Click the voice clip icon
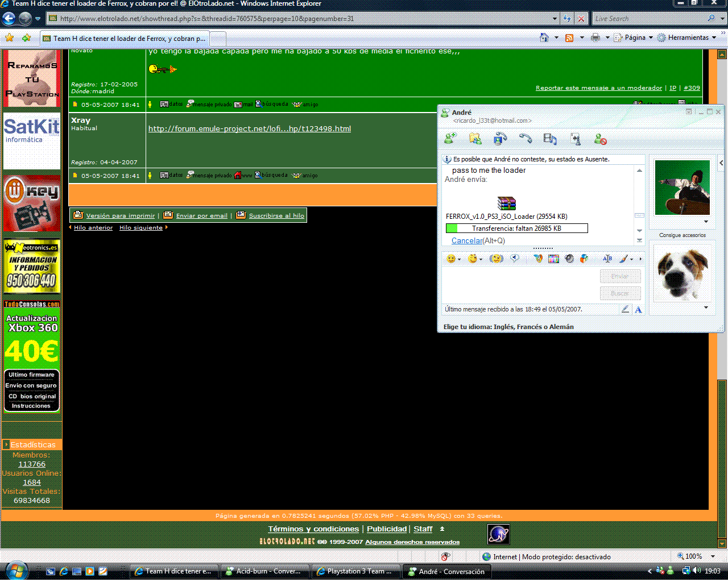This screenshot has height=582, width=728. pos(514,259)
